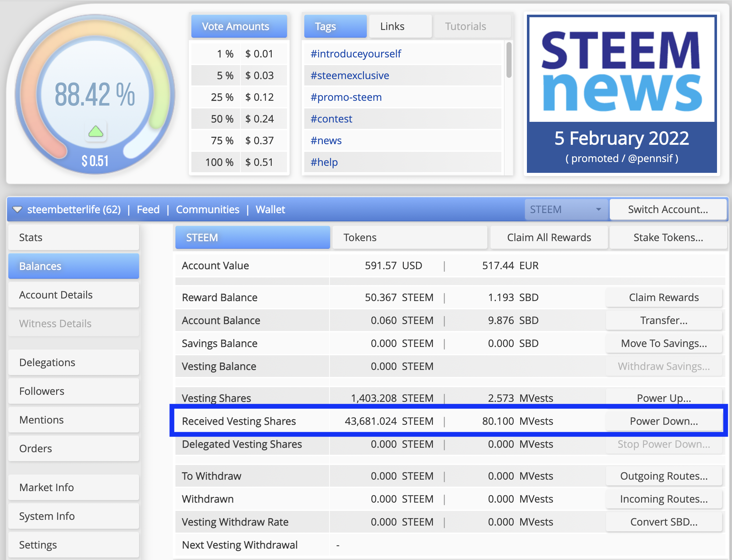Expand the steembetterlife account dropdown arrow

pos(17,209)
